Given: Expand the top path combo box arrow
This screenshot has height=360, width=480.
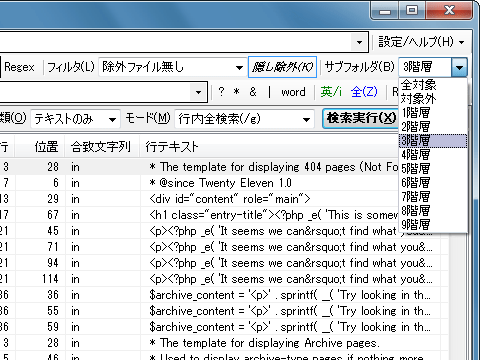Looking at the screenshot, I should point(359,42).
